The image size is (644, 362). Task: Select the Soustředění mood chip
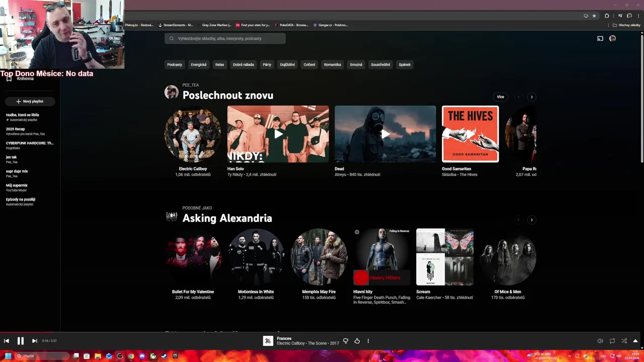pyautogui.click(x=380, y=64)
